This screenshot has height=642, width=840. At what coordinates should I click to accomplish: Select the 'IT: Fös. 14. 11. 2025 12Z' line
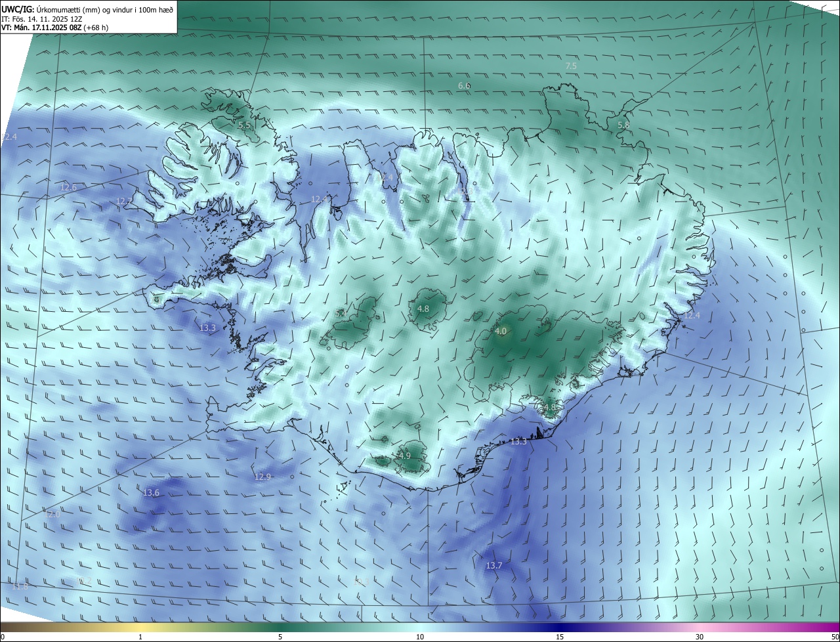pyautogui.click(x=42, y=18)
